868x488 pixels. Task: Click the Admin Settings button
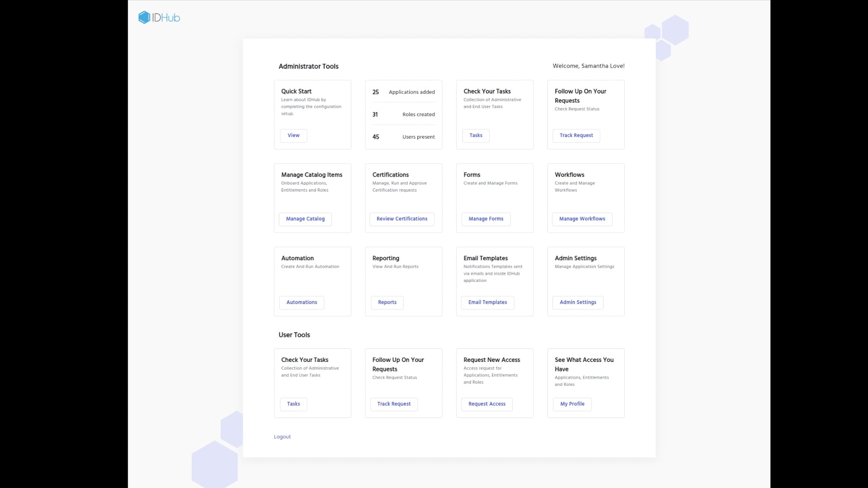tap(578, 303)
